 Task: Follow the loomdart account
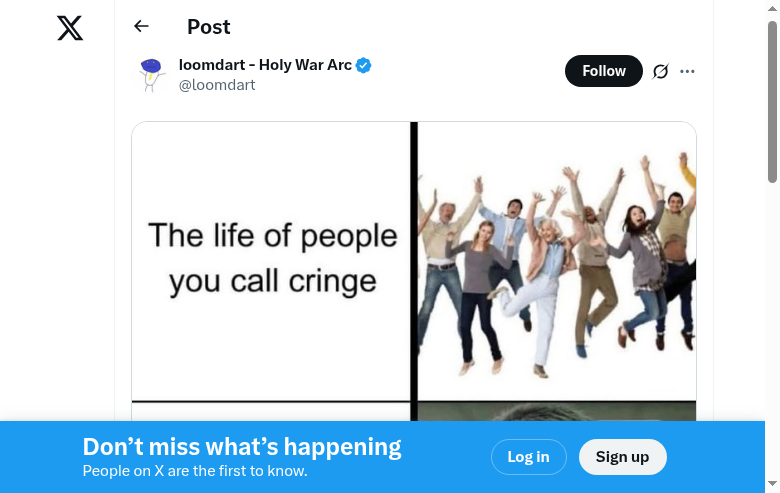[603, 71]
